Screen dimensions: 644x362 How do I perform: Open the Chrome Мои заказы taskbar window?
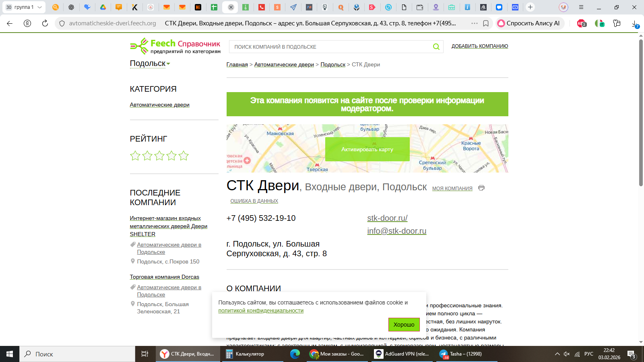[x=337, y=354]
